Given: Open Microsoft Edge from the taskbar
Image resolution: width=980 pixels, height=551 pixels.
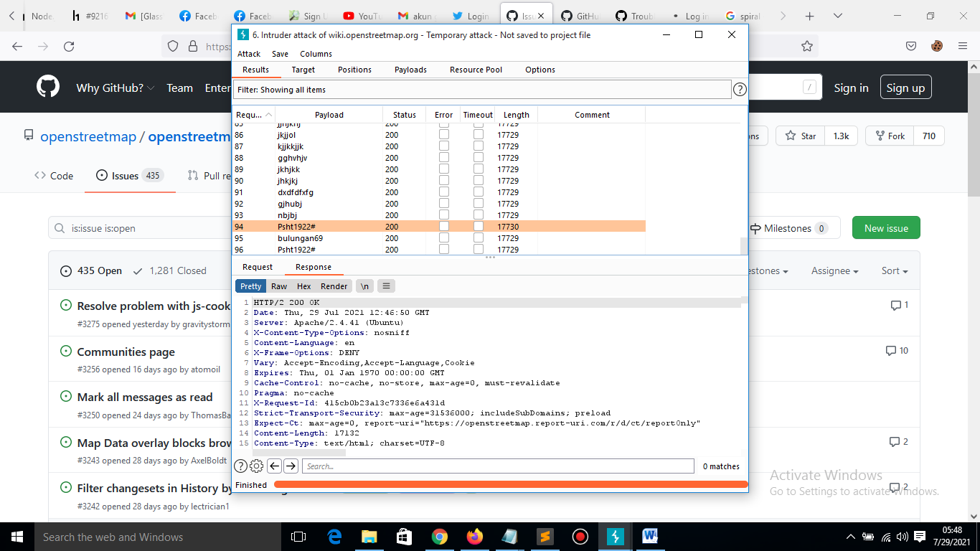Looking at the screenshot, I should click(334, 537).
